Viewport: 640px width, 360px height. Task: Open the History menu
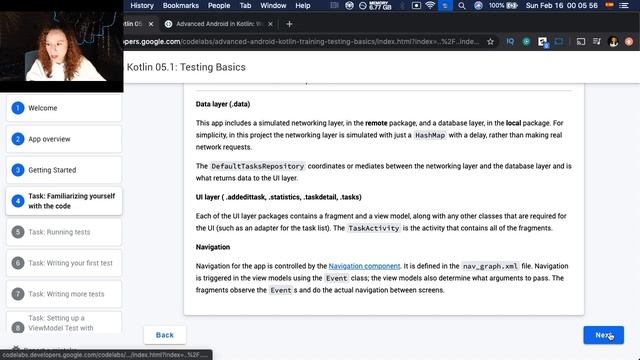pyautogui.click(x=142, y=5)
